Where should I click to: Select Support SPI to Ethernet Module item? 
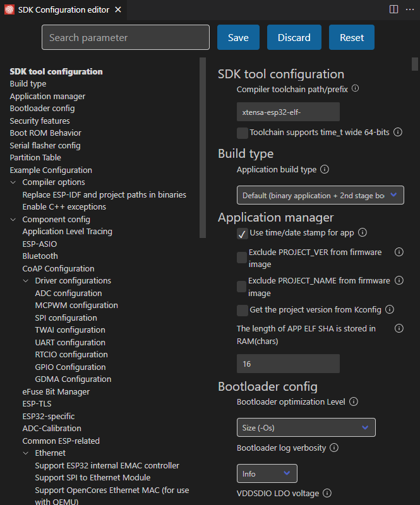click(x=92, y=478)
